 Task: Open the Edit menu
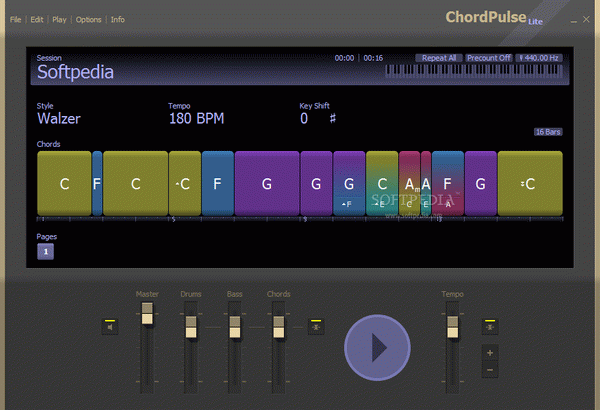tap(37, 20)
